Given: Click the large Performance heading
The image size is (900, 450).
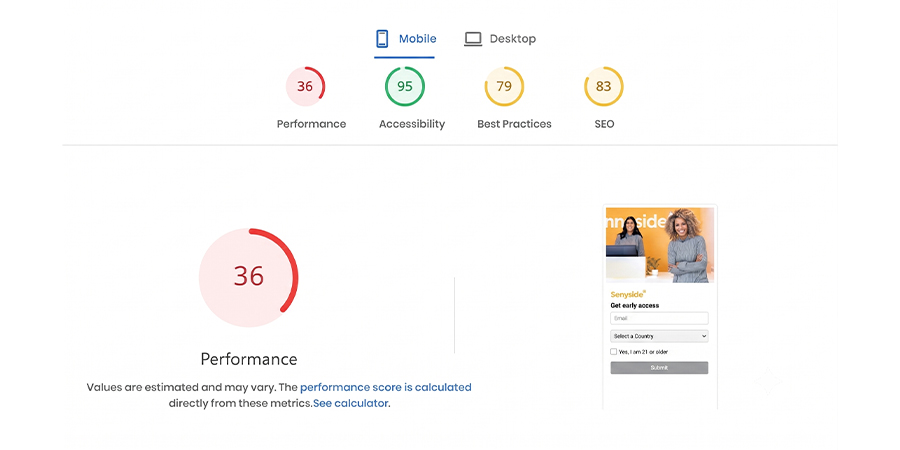Looking at the screenshot, I should [x=249, y=359].
